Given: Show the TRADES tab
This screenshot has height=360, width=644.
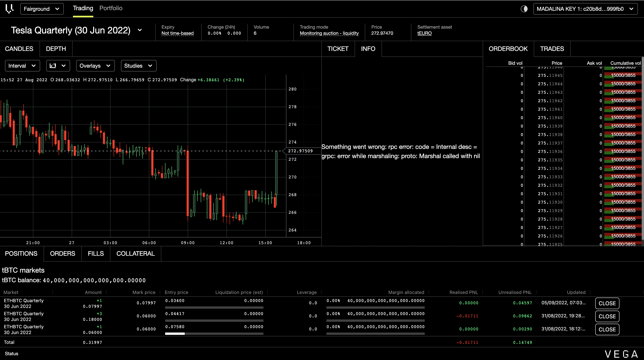Looking at the screenshot, I should [x=552, y=49].
